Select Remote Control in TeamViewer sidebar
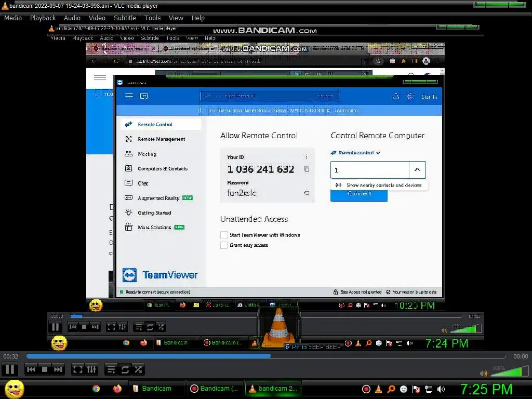The height and width of the screenshot is (399, 532). [x=161, y=124]
